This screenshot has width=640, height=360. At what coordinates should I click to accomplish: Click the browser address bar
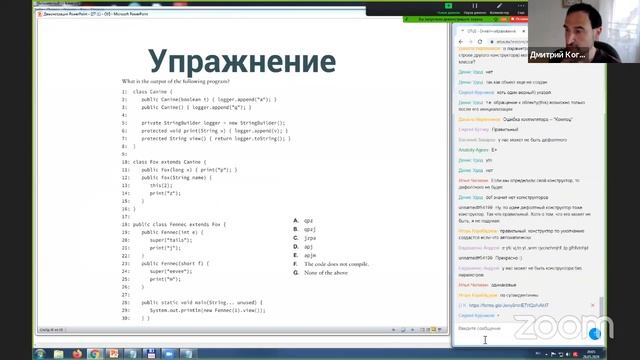508,42
